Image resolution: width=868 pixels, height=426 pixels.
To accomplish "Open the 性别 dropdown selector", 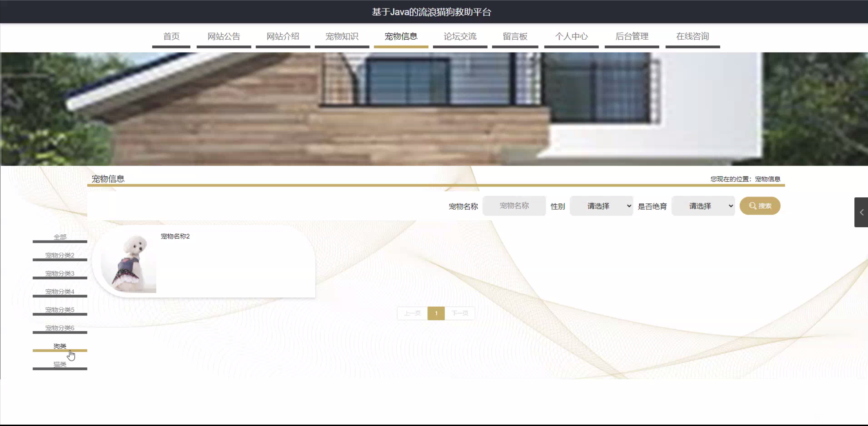I will tap(601, 206).
